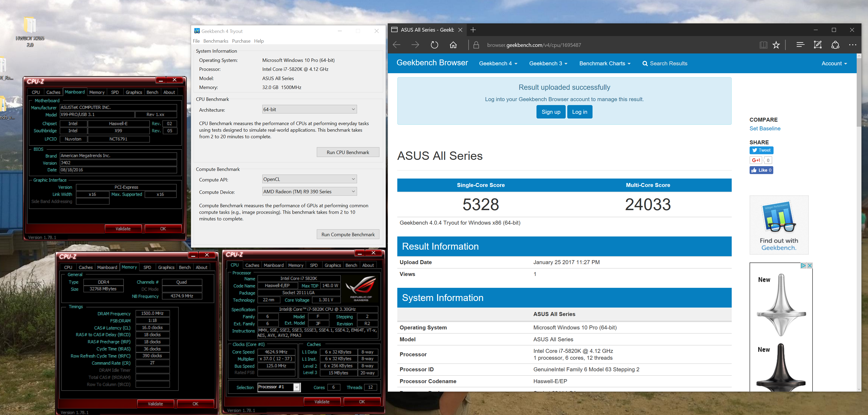Click the Sign up button
Screen dimensions: 868x415
click(x=551, y=112)
